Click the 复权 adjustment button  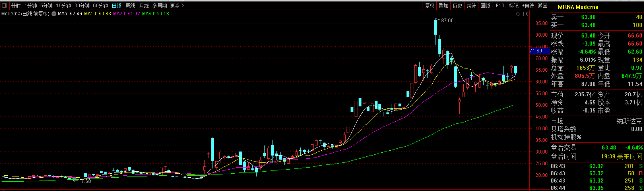pos(430,6)
